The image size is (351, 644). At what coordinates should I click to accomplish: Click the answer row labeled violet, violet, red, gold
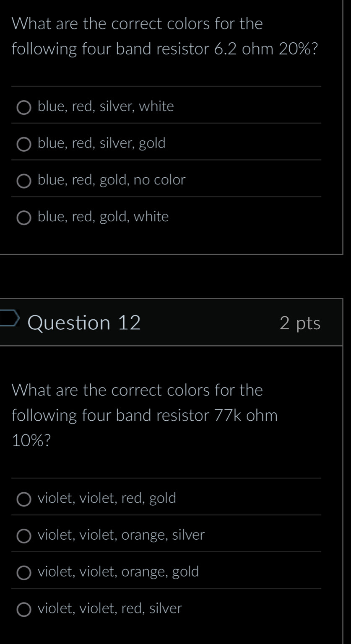tap(107, 498)
